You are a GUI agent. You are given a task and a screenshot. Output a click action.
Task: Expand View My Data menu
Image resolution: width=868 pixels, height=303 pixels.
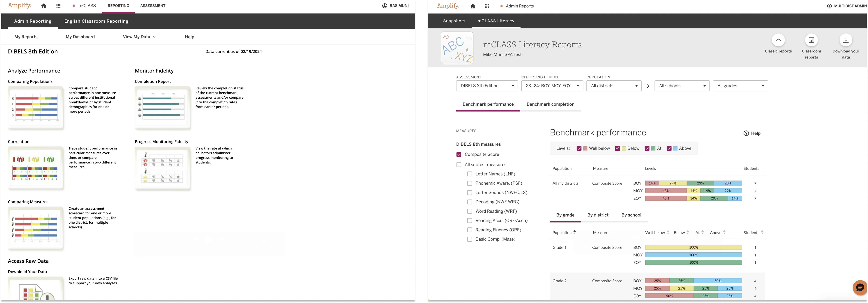click(x=139, y=37)
